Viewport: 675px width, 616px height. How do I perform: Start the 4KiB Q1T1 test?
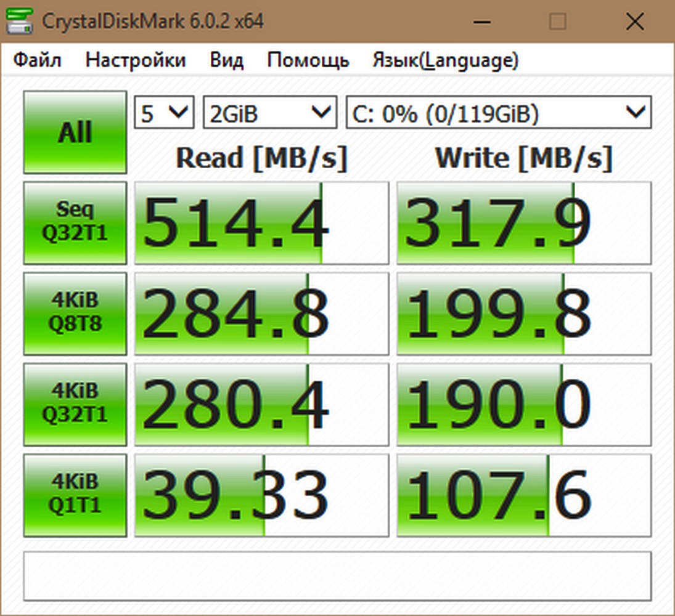pyautogui.click(x=74, y=494)
